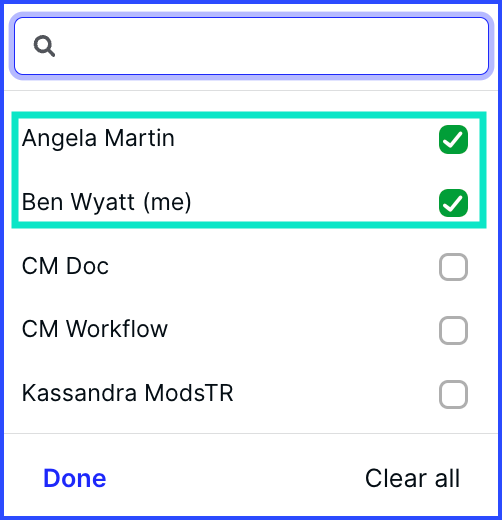Click the empty box next to CM Doc
This screenshot has width=502, height=520.
coord(453,267)
